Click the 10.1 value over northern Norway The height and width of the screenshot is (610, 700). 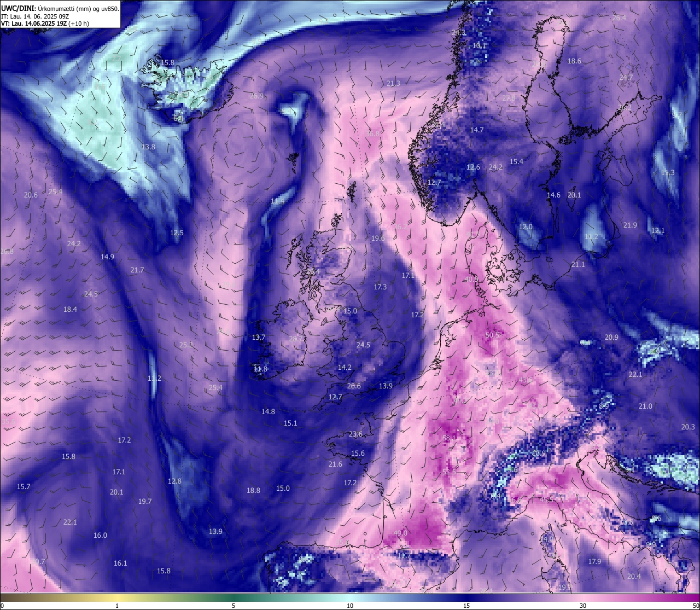point(479,45)
